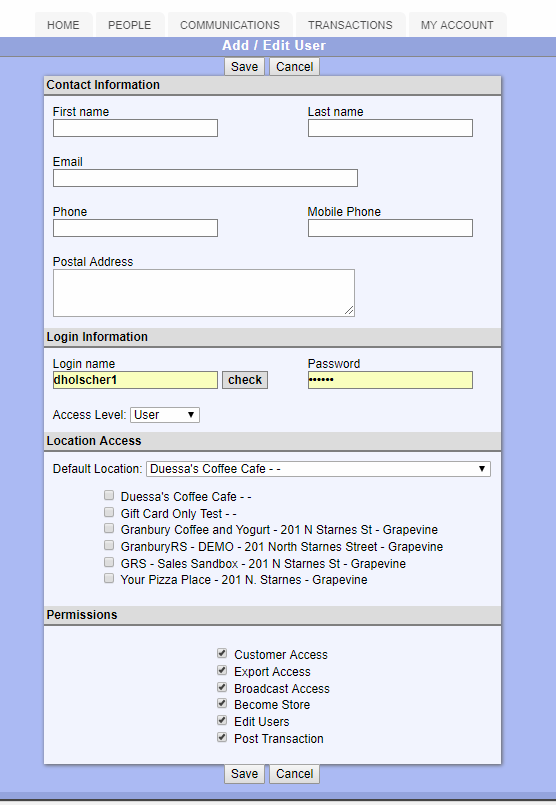
Task: Click the Password field
Action: (390, 380)
